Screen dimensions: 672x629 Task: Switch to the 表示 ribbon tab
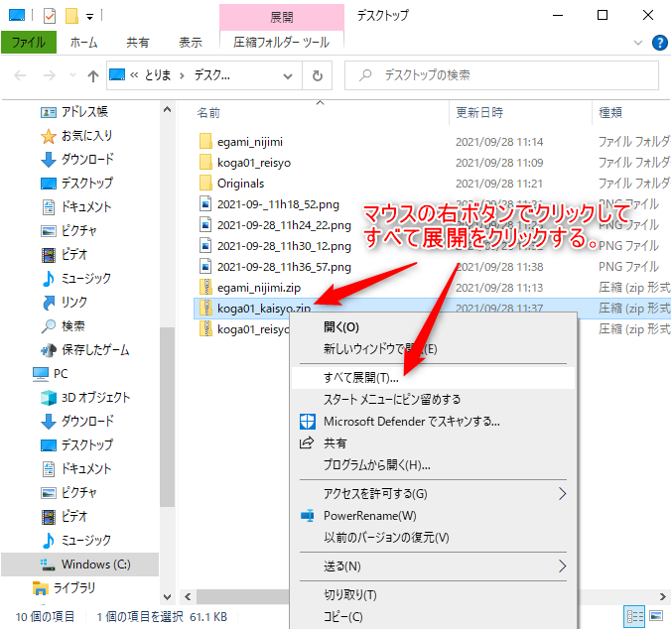tap(191, 43)
